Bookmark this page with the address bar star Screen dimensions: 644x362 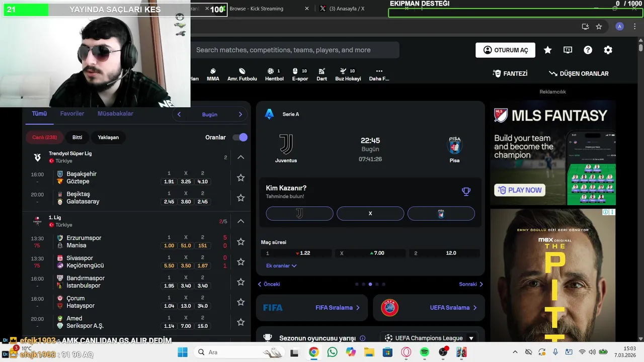[x=599, y=27]
